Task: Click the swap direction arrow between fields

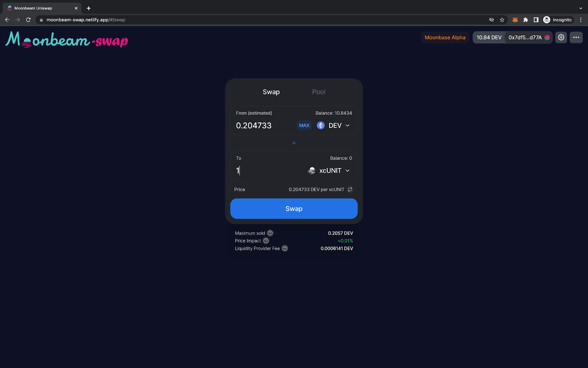Action: click(x=294, y=143)
